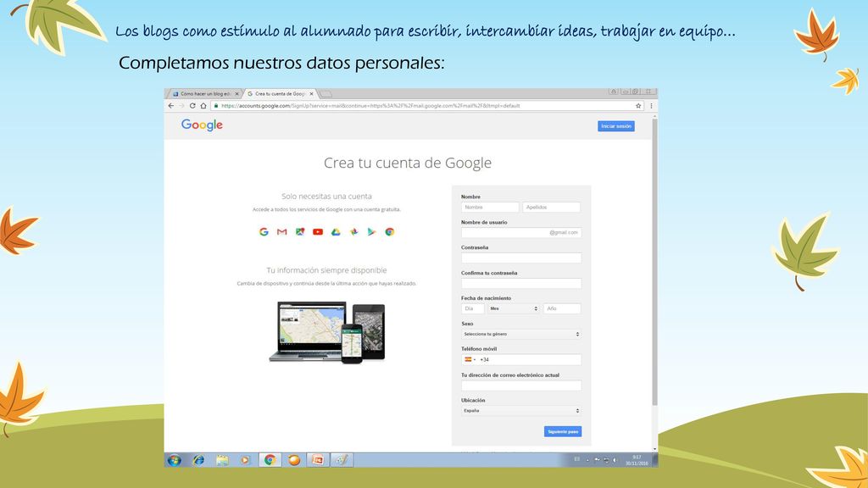Click 'Tu información siempre disponible' text
Screen dimensions: 868x488
[x=326, y=270]
